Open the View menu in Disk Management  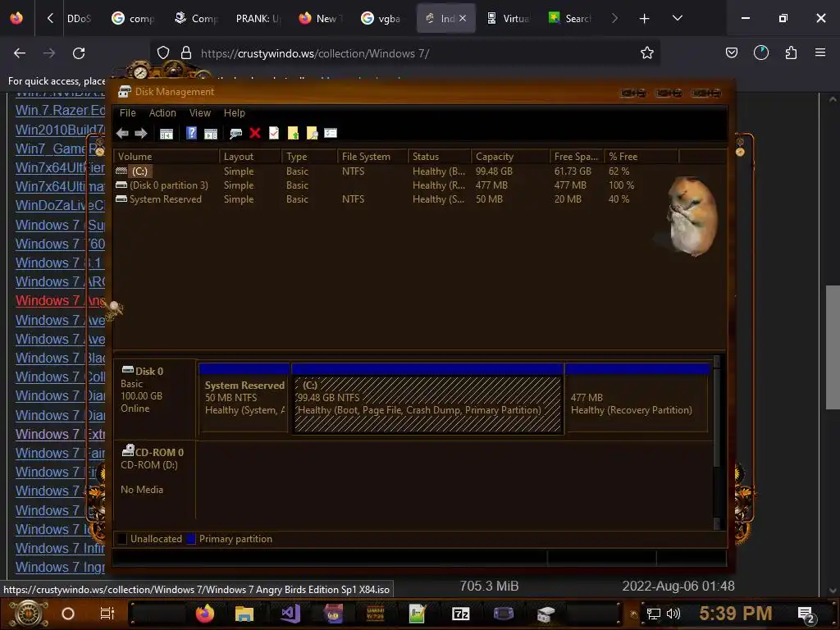coord(200,113)
